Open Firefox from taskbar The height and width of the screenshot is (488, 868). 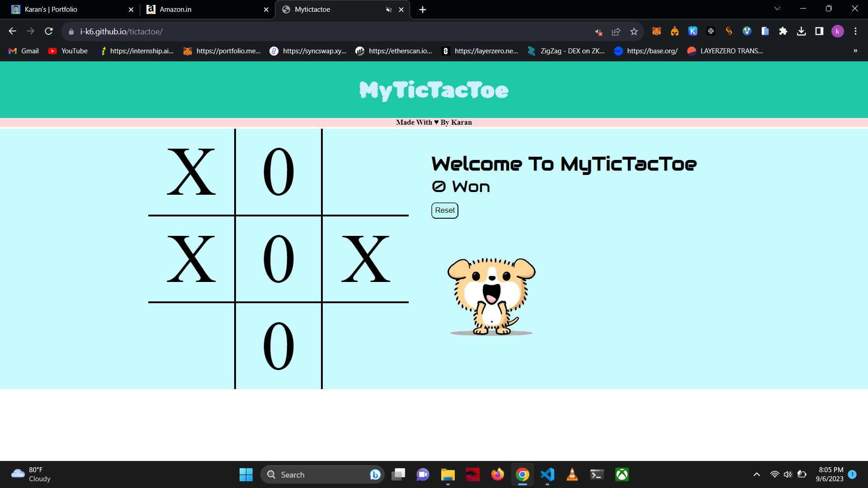pyautogui.click(x=497, y=474)
